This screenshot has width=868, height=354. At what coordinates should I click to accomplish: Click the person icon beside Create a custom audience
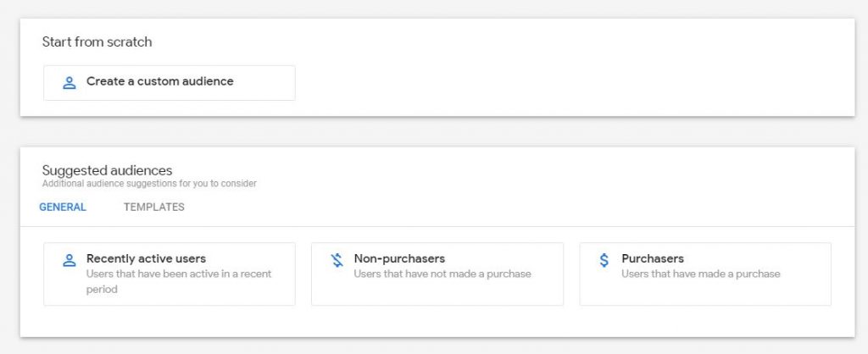(x=70, y=83)
